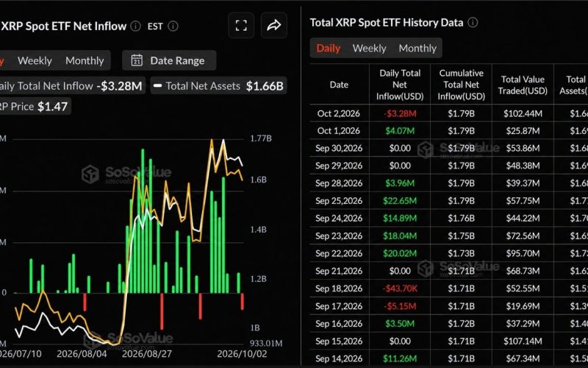
Task: Click the last red outflow bar on chart
Action: point(243,302)
